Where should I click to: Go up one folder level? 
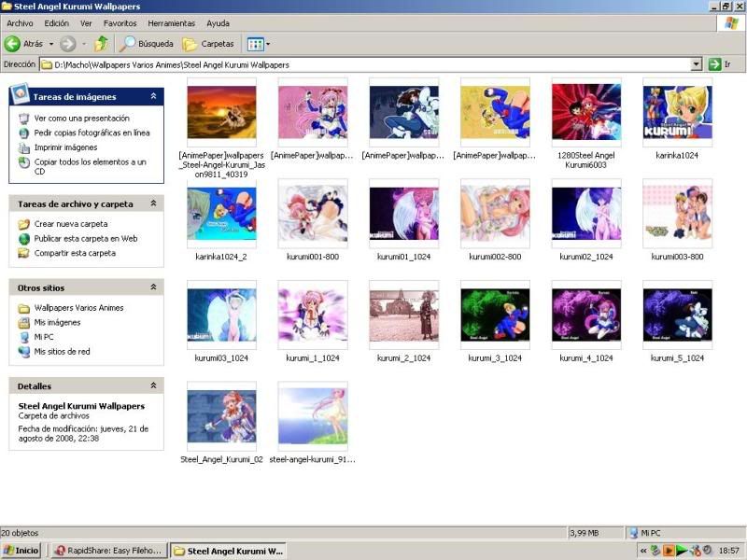click(101, 44)
